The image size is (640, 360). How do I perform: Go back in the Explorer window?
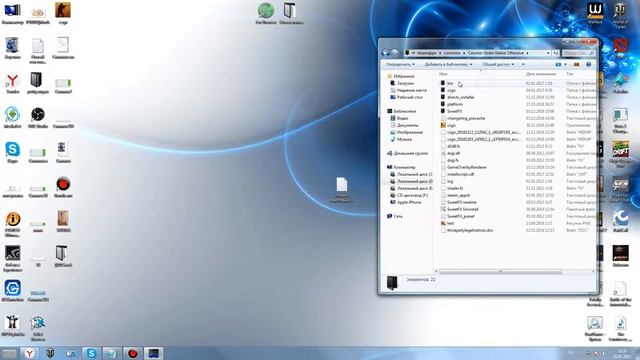(385, 53)
